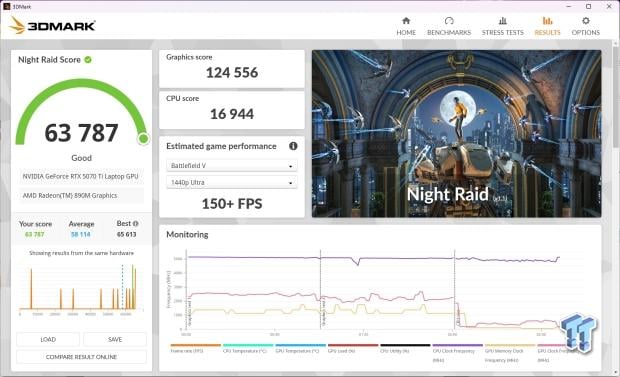Click the Night Raid thumbnail image
This screenshot has height=377, width=620.
click(457, 134)
